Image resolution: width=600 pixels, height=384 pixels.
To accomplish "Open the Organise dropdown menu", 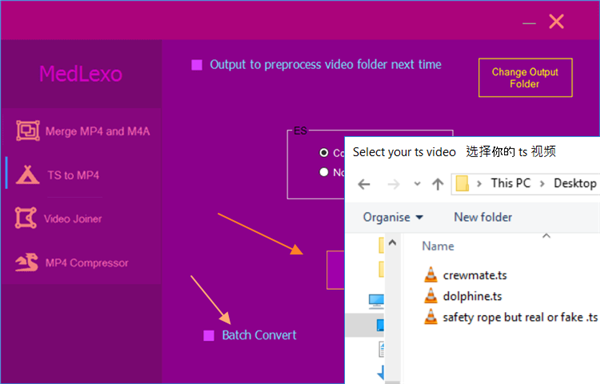I will [393, 217].
